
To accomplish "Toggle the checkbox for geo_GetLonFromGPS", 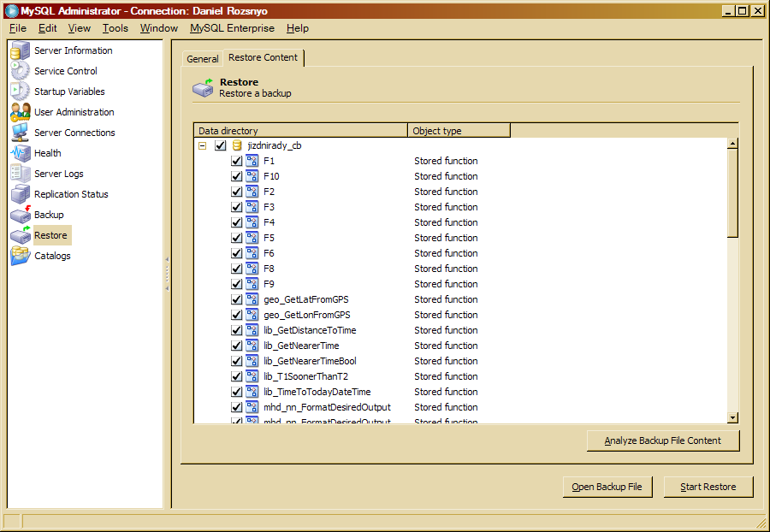I will click(236, 315).
